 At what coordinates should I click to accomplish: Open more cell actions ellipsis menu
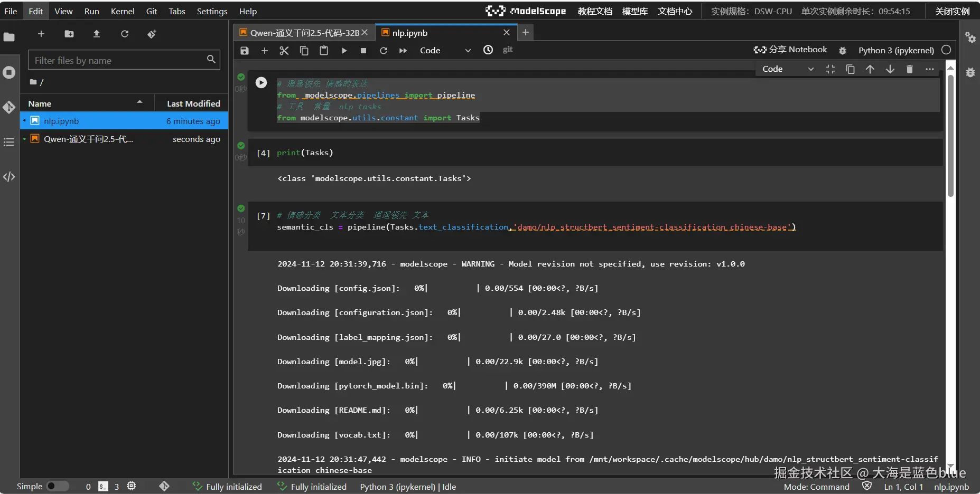[x=930, y=69]
